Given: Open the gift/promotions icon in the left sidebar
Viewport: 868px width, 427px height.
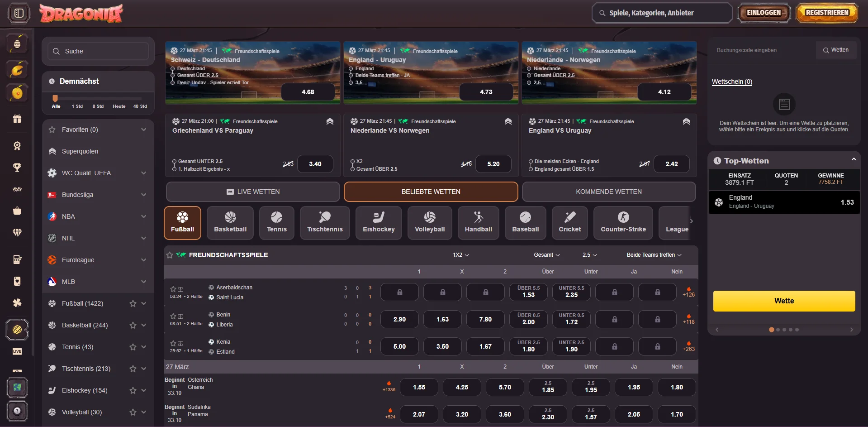Looking at the screenshot, I should [x=17, y=119].
